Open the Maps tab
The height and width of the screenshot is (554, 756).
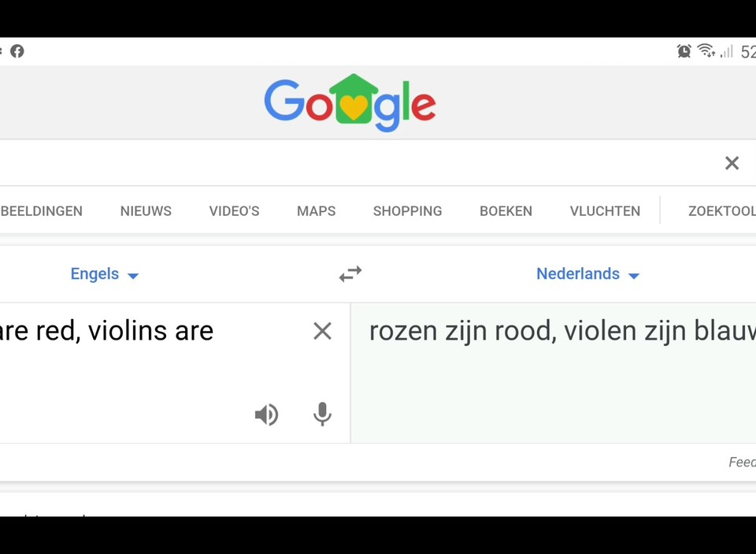(317, 211)
